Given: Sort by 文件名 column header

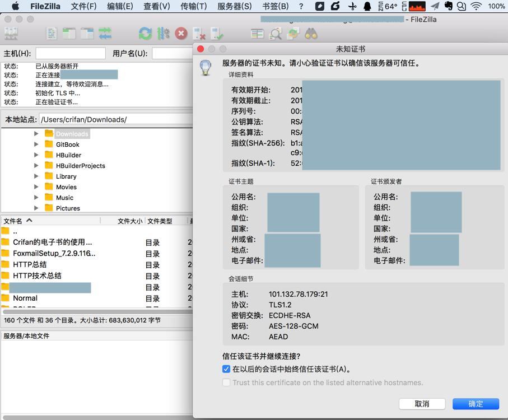Looking at the screenshot, I should (x=51, y=221).
